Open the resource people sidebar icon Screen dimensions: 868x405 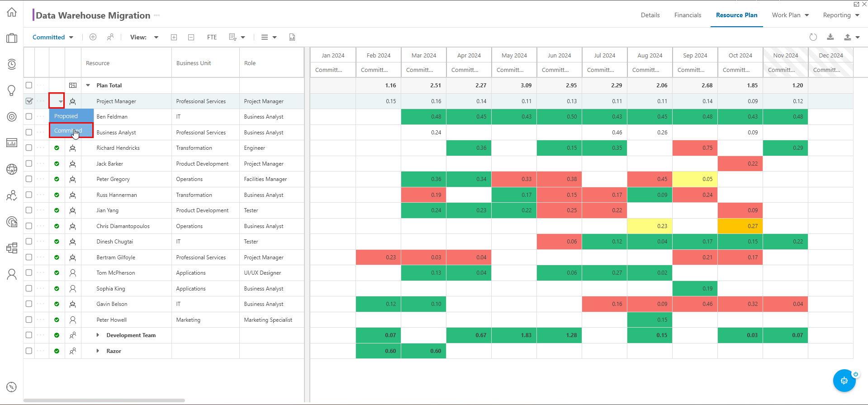[x=12, y=195]
